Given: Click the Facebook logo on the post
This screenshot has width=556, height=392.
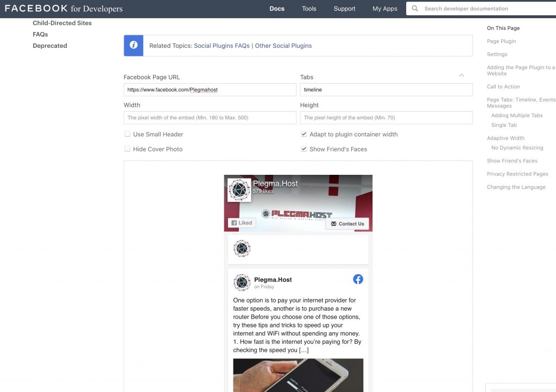Looking at the screenshot, I should (x=358, y=279).
